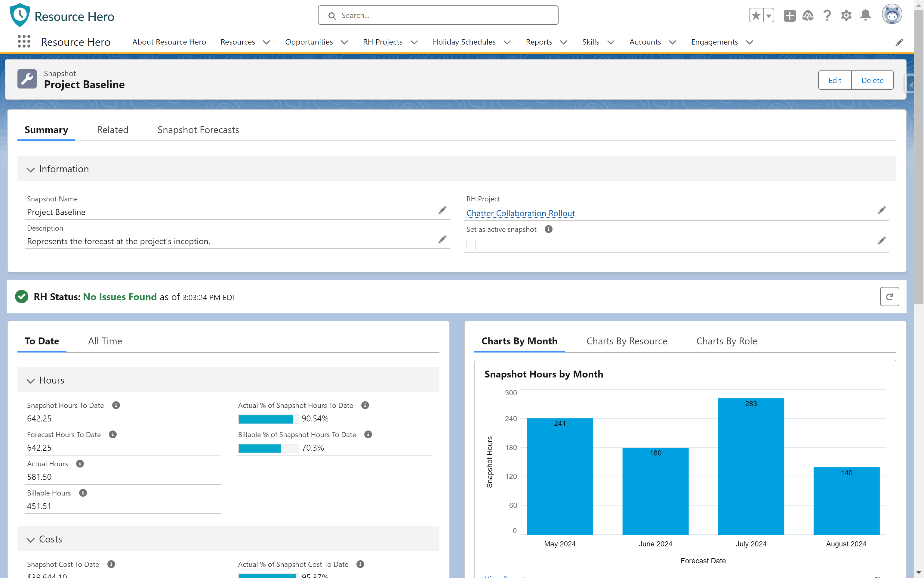The width and height of the screenshot is (924, 578).
Task: Open the favorites list dropdown arrow
Action: tap(768, 15)
